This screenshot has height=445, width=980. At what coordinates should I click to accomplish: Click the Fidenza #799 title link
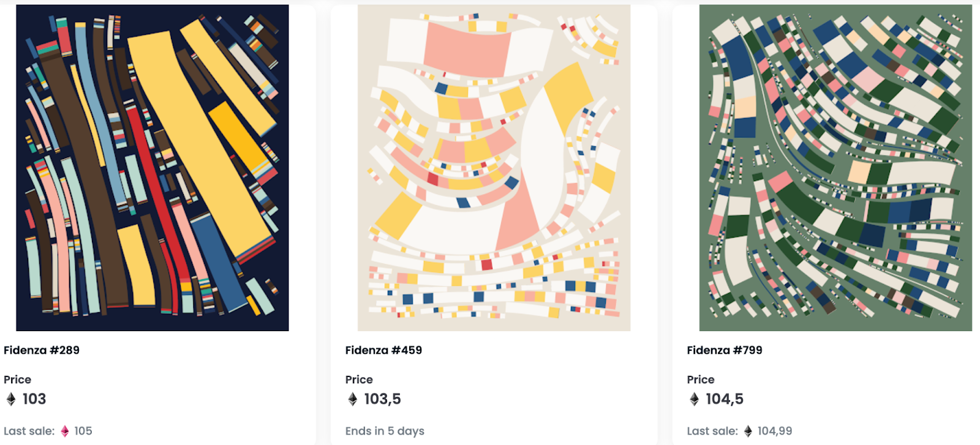[725, 350]
